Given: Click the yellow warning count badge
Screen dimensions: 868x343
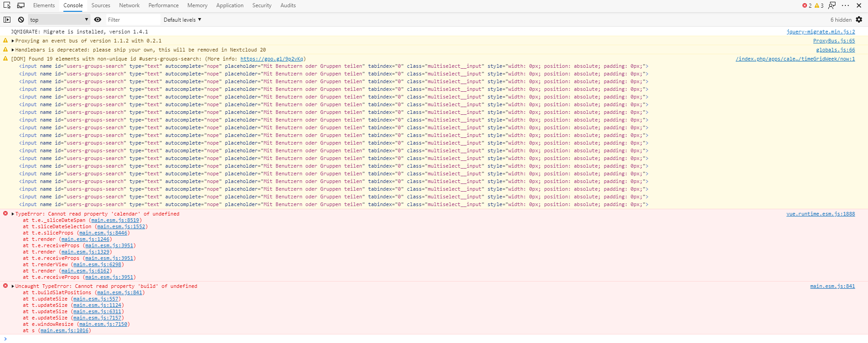Looking at the screenshot, I should click(x=819, y=5).
